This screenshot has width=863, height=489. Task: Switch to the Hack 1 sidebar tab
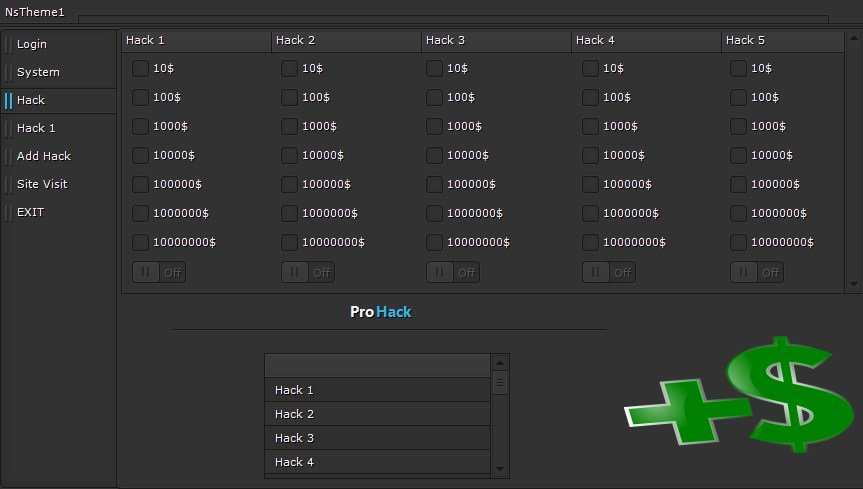click(x=36, y=128)
